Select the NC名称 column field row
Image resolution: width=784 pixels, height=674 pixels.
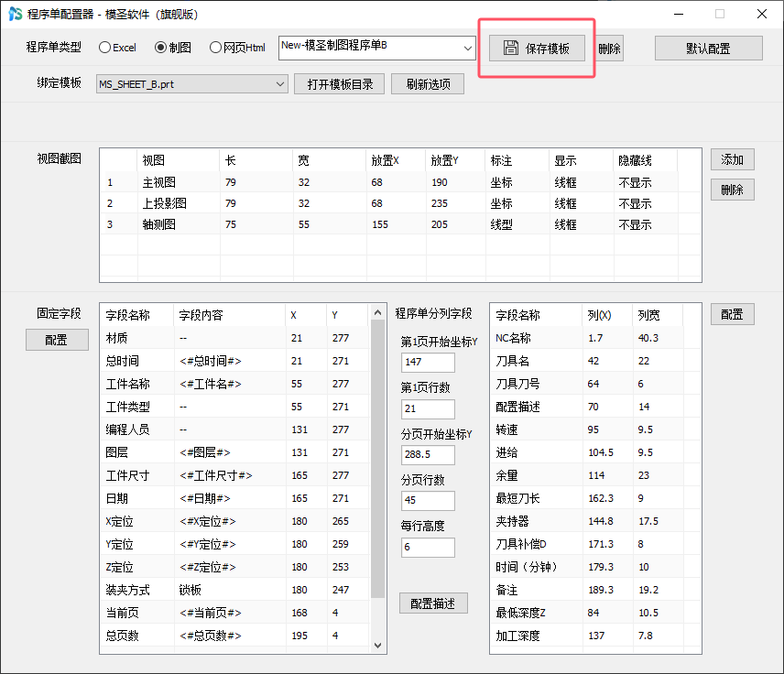click(x=594, y=338)
